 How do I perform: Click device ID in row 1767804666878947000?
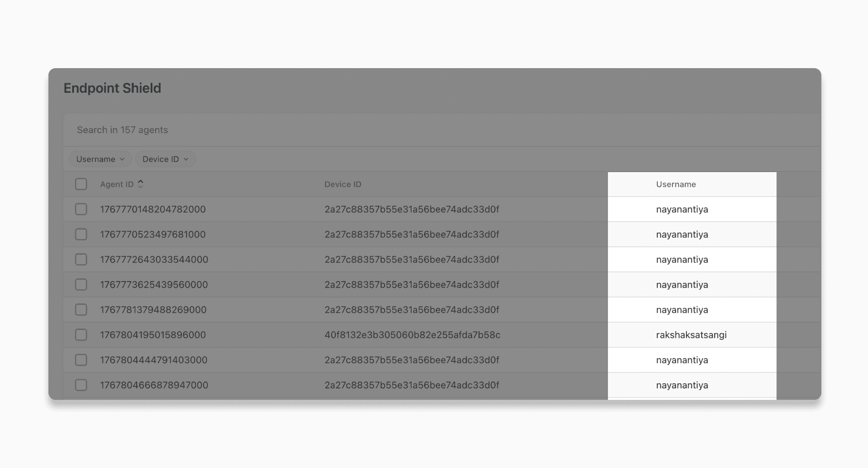point(412,385)
